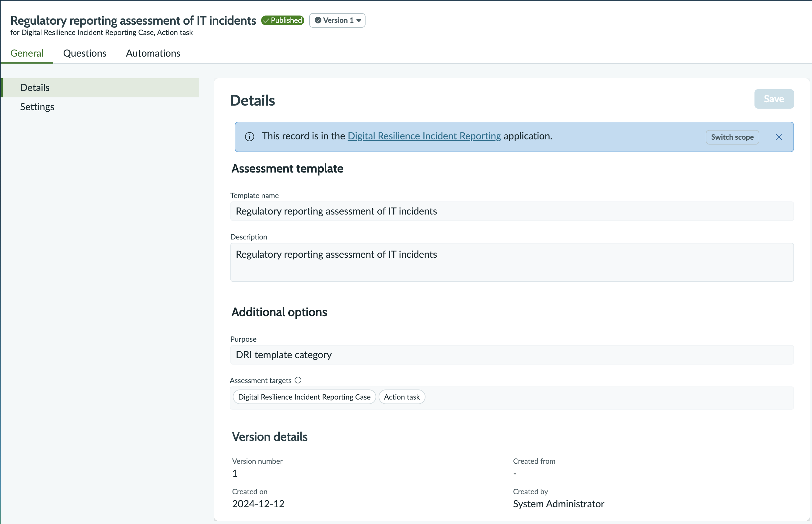This screenshot has width=812, height=524.
Task: Click the Assessment targets info icon
Action: (298, 380)
